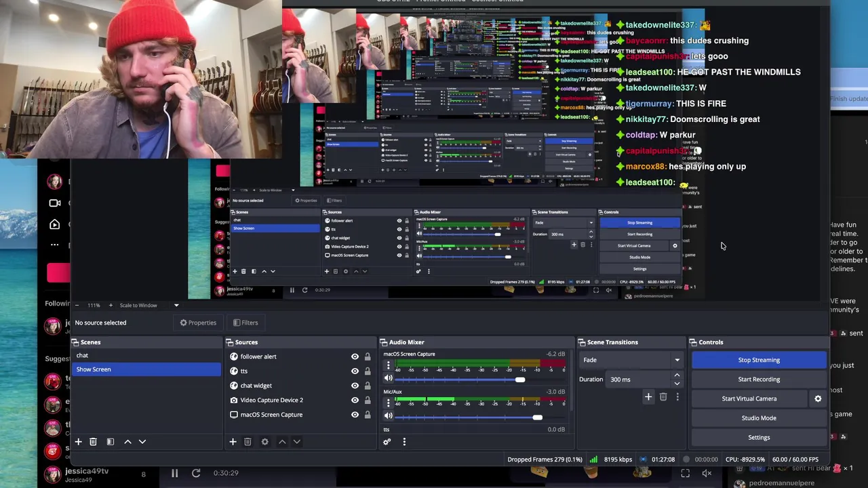Click the streaming status broadcast icon

(644, 460)
